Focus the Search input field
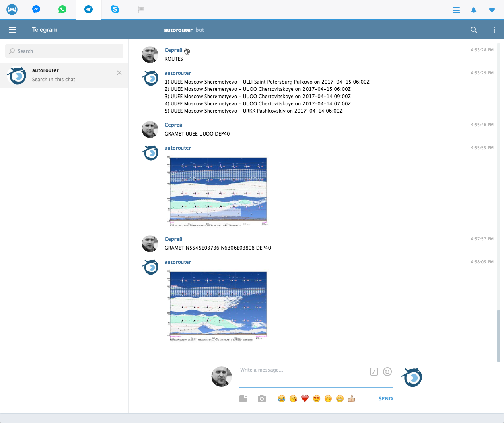The height and width of the screenshot is (423, 504). click(64, 51)
